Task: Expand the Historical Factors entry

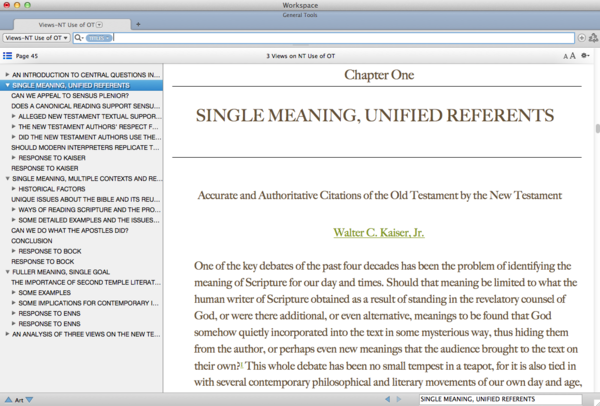Action: coord(14,189)
